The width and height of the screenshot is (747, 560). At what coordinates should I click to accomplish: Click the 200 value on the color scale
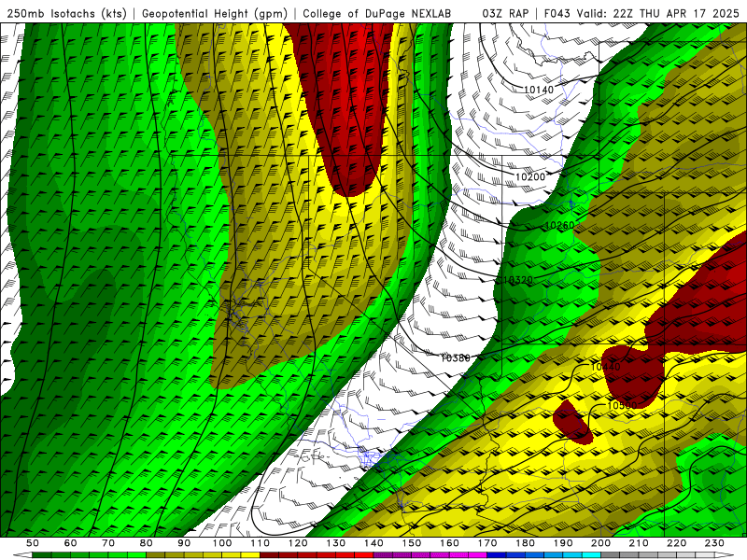[x=601, y=543]
